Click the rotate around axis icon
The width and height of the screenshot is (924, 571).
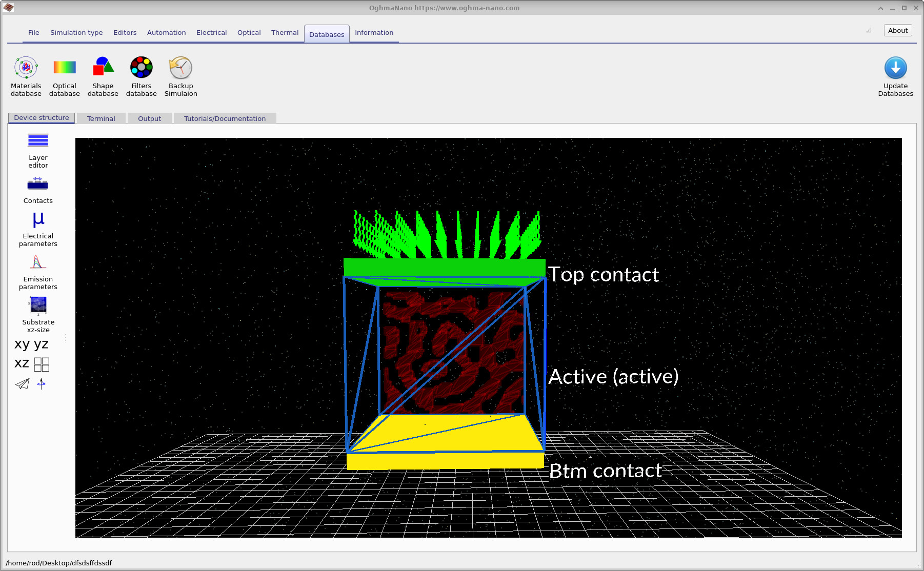41,384
